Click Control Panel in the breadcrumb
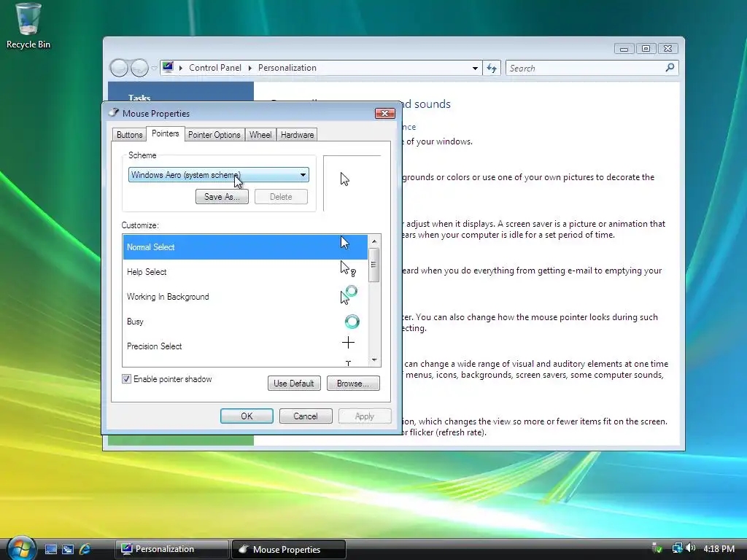This screenshot has width=747, height=560. pyautogui.click(x=215, y=68)
